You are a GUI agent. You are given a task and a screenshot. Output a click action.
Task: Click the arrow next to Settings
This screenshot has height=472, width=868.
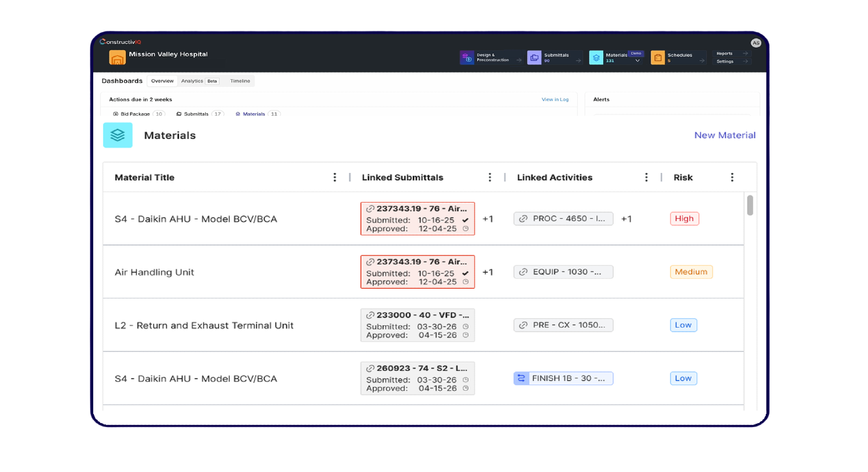point(745,62)
